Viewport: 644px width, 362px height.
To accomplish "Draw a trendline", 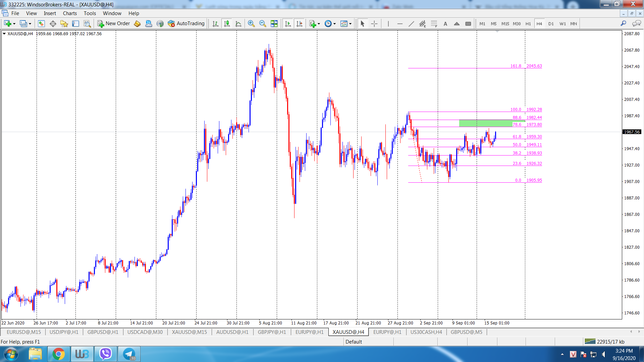I will pyautogui.click(x=411, y=23).
